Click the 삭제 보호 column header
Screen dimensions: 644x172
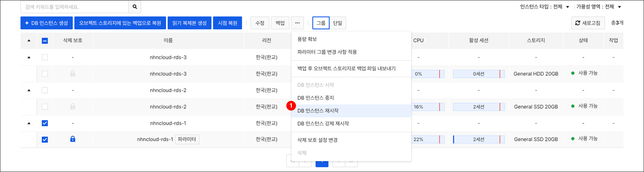coord(73,41)
